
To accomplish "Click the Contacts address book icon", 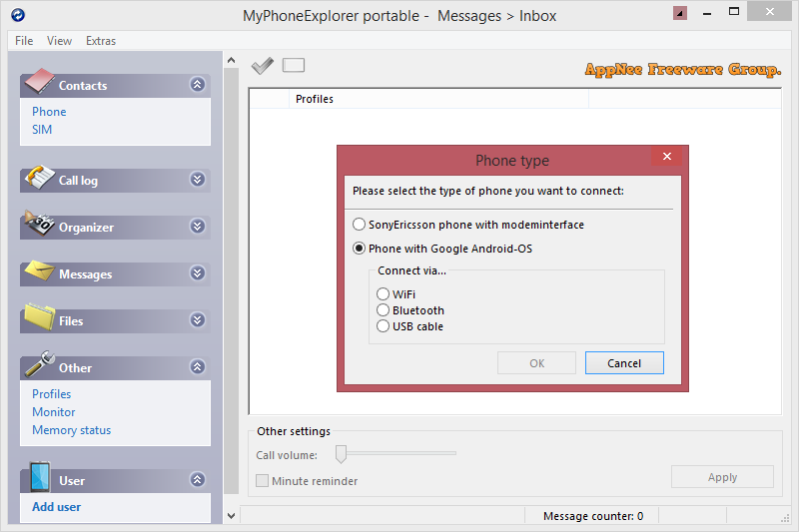I will [x=39, y=81].
